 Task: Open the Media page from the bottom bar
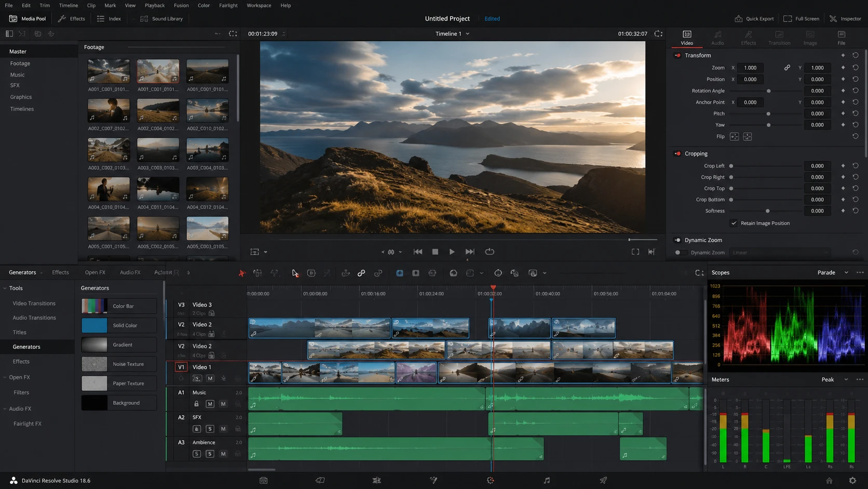pos(264,481)
